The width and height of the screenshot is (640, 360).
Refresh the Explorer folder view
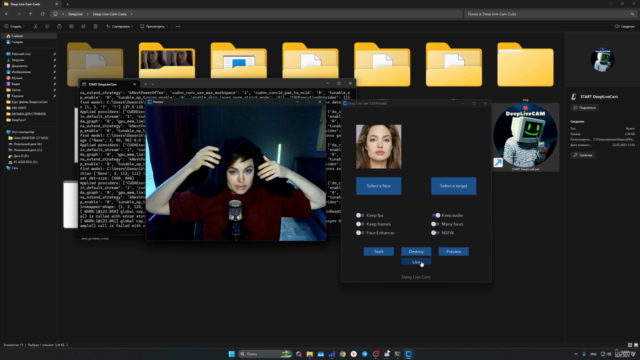(42, 14)
